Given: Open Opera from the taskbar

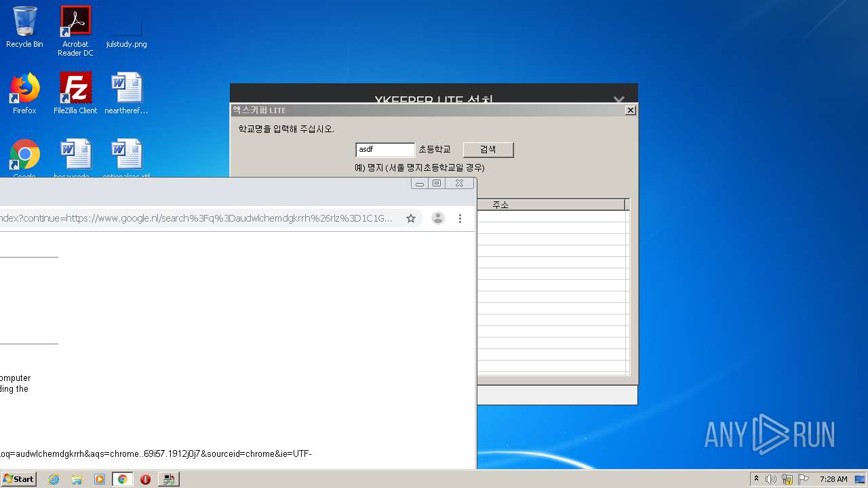Looking at the screenshot, I should pos(145,479).
